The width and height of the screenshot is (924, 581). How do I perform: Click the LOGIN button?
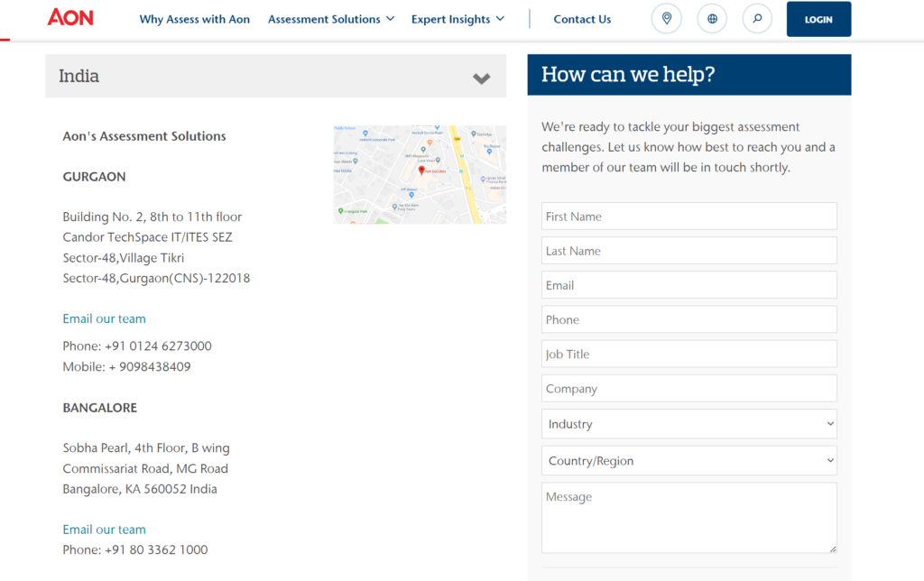[x=818, y=20]
